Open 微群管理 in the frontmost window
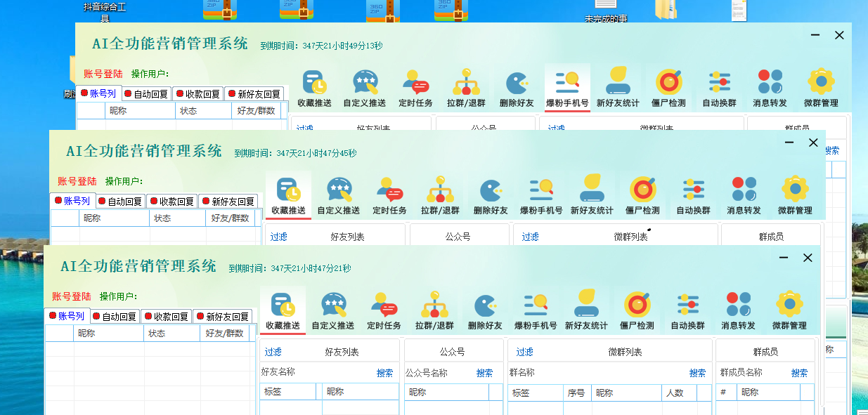 [x=789, y=310]
